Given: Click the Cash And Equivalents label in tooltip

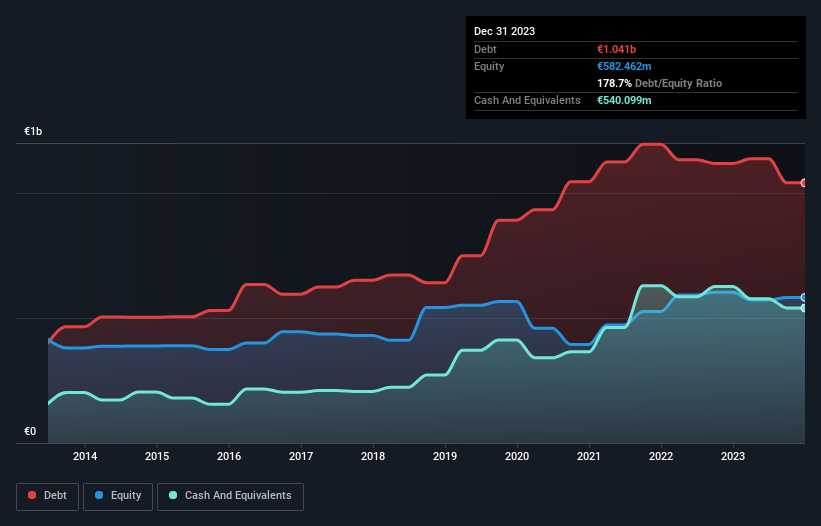Looking at the screenshot, I should [527, 100].
